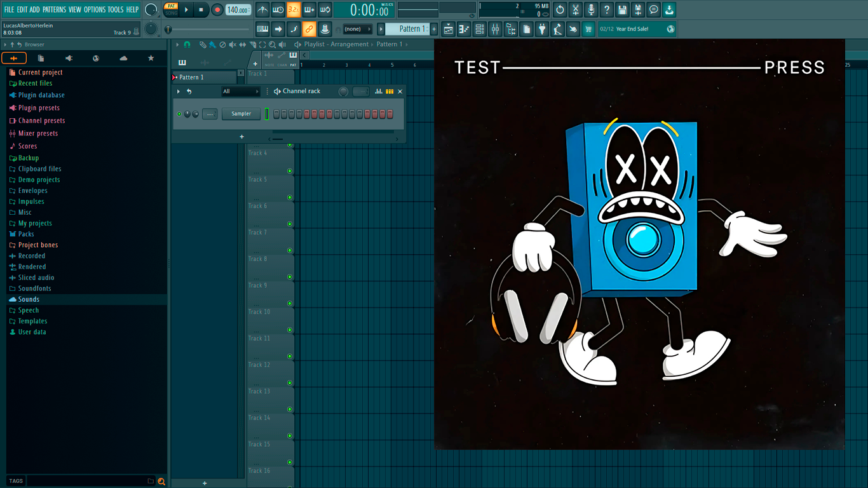The image size is (868, 488).
Task: Toggle the countdown before recording icon
Action: click(x=294, y=10)
